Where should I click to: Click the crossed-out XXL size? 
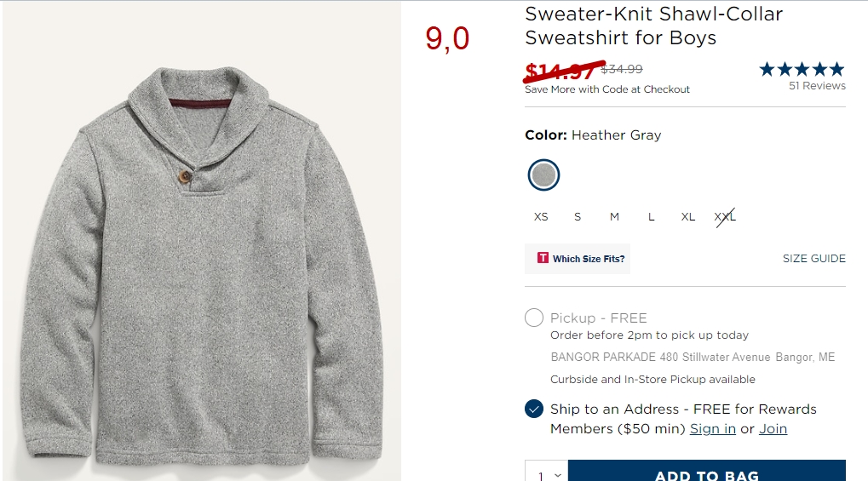pos(725,217)
